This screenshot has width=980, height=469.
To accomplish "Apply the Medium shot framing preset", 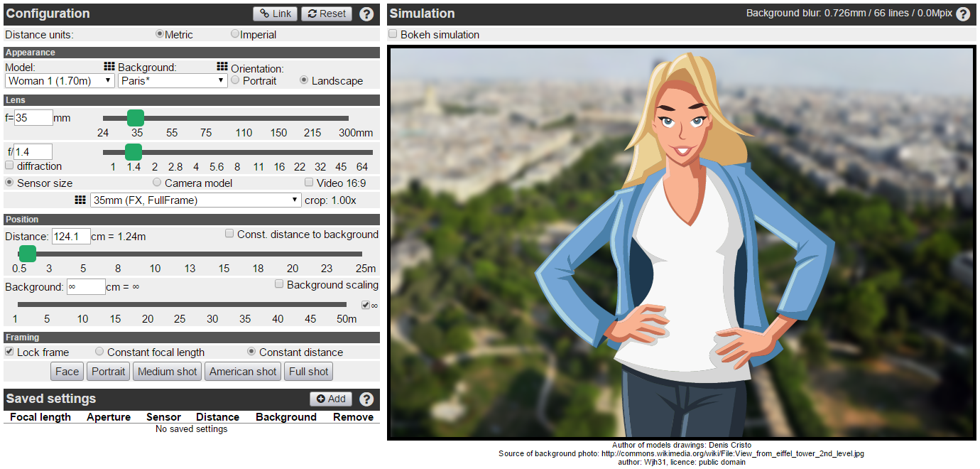I will pyautogui.click(x=168, y=372).
